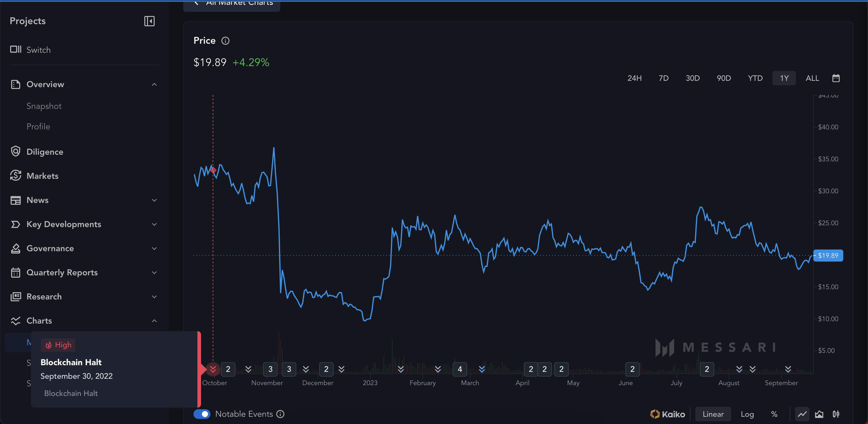Select the 90D time range tab
Viewport: 868px width, 424px height.
tap(723, 78)
